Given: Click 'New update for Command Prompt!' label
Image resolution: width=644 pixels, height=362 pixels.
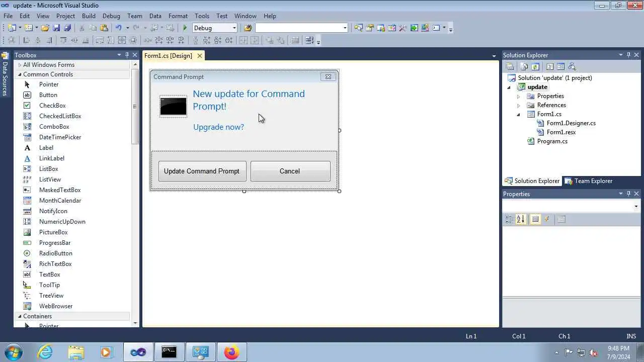Looking at the screenshot, I should tap(249, 100).
